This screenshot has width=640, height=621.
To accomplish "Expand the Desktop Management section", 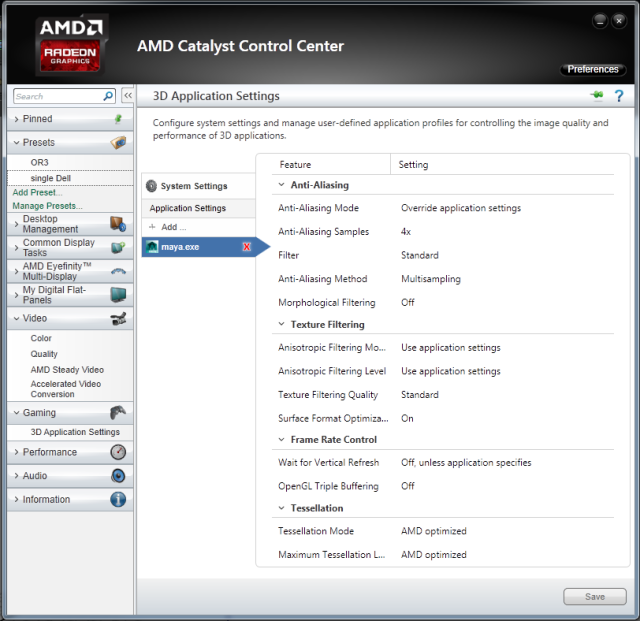I will click(16, 224).
